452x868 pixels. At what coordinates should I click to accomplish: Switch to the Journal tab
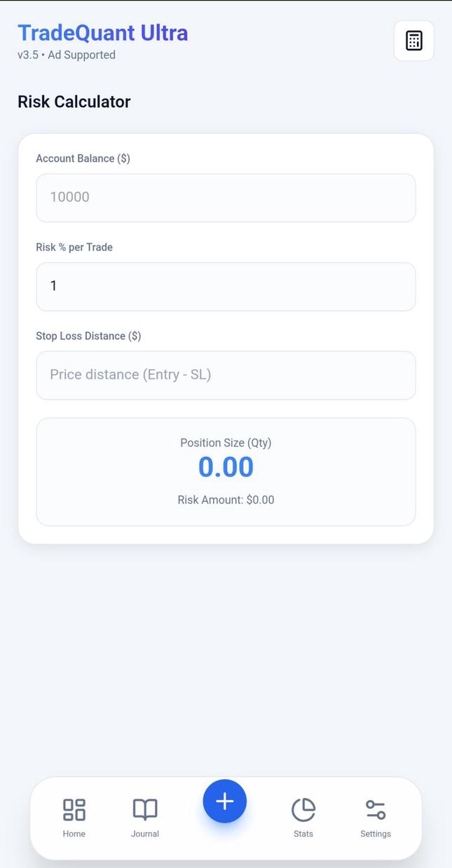click(x=144, y=816)
